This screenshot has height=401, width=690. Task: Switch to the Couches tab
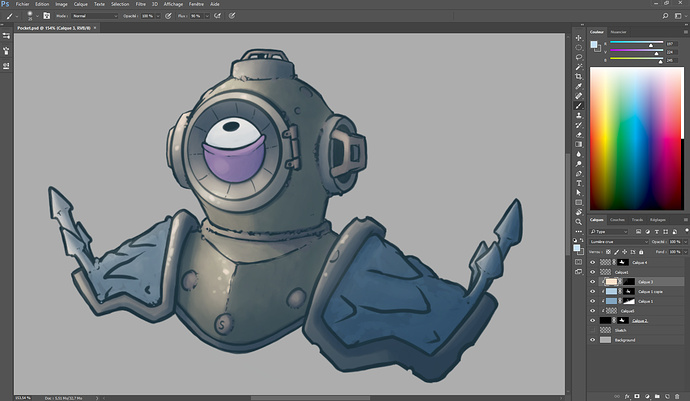[x=618, y=219]
